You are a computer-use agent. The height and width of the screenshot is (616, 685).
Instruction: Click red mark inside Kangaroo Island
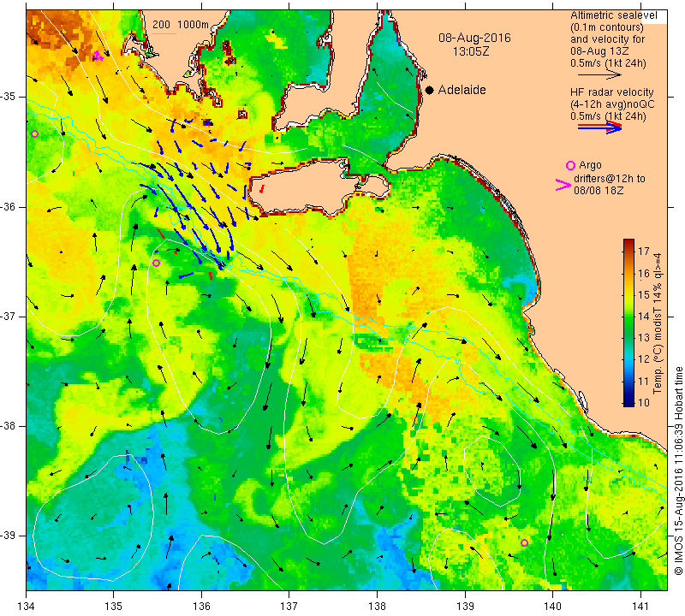pyautogui.click(x=261, y=188)
